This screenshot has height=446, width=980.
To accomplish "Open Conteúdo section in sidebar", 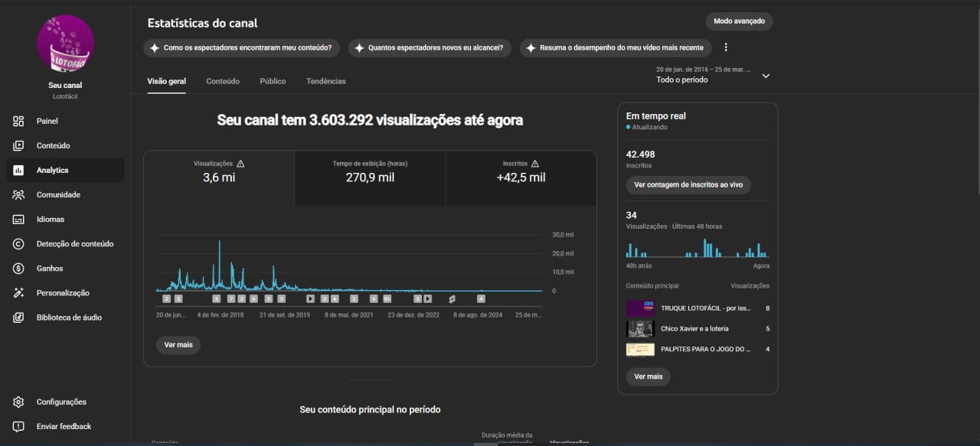I will click(18, 145).
